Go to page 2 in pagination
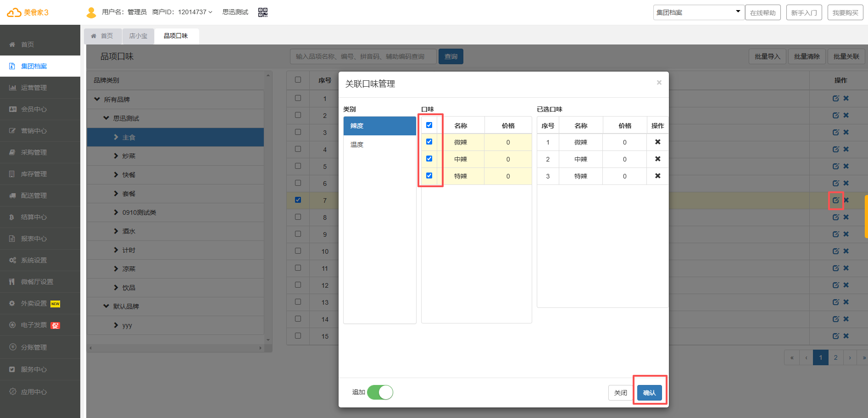 (835, 357)
